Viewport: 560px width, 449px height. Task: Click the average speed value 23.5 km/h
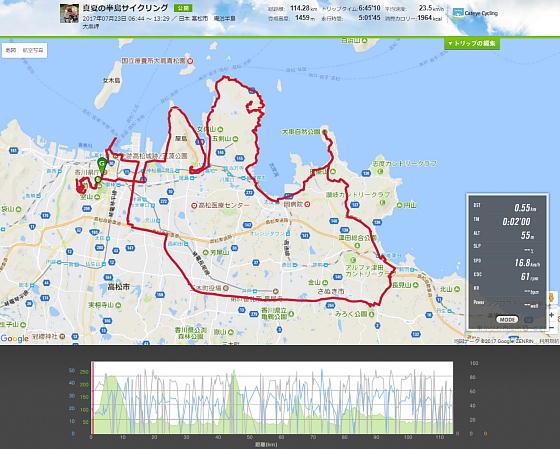coord(431,8)
